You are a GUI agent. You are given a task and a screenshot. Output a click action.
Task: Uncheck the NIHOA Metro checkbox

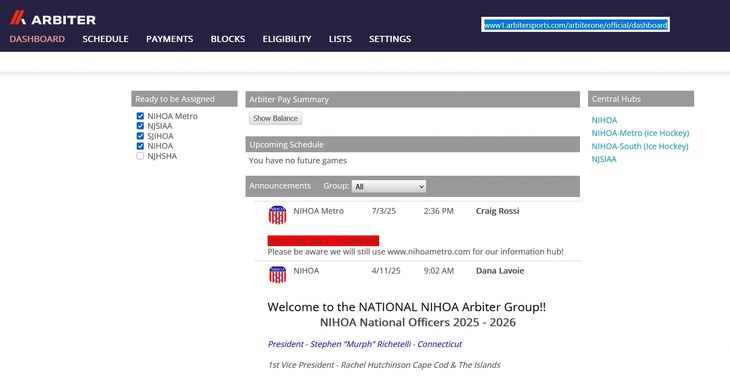[140, 116]
